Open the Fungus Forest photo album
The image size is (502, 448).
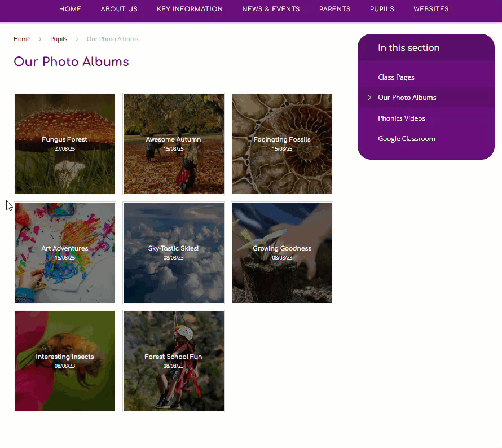[x=65, y=144]
